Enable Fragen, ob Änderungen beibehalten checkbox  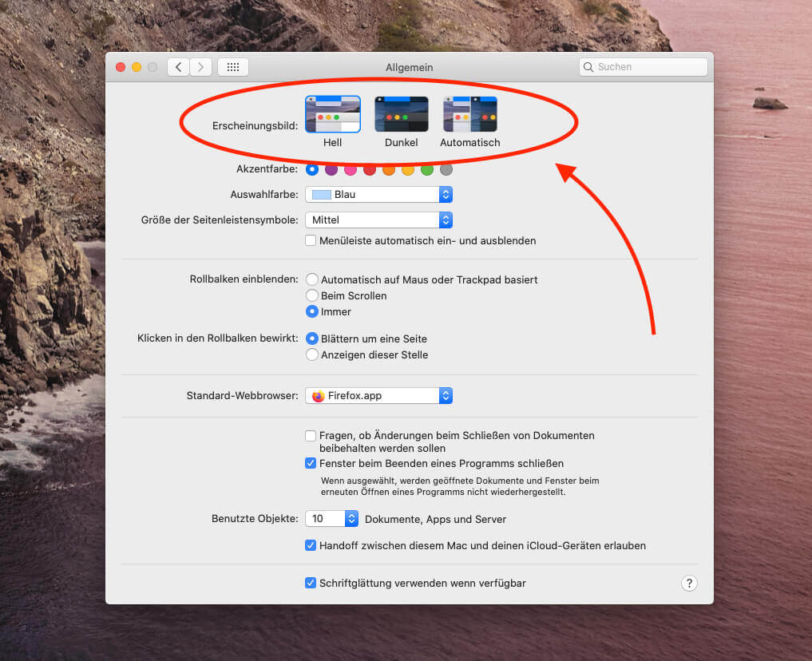[311, 436]
